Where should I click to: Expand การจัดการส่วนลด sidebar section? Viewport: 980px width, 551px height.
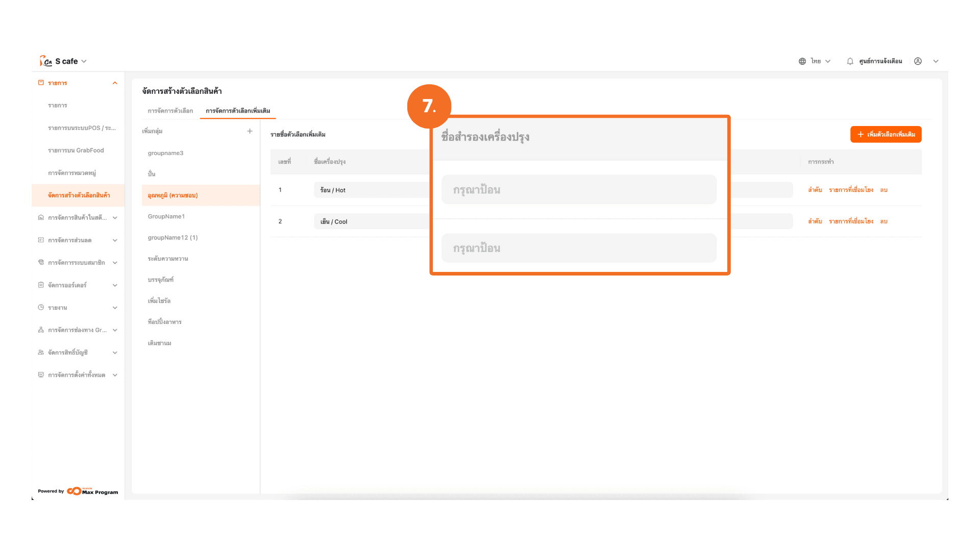tap(115, 240)
